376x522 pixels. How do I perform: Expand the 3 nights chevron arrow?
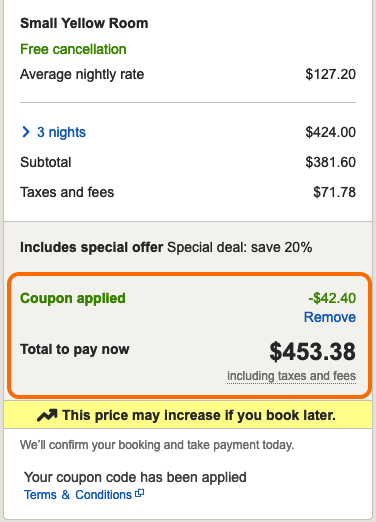[25, 132]
